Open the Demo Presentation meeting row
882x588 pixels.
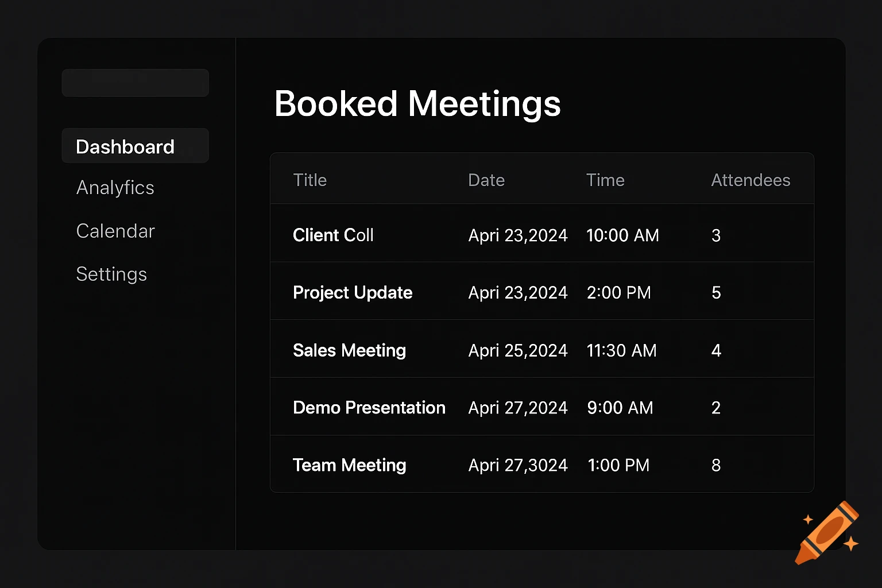click(369, 408)
